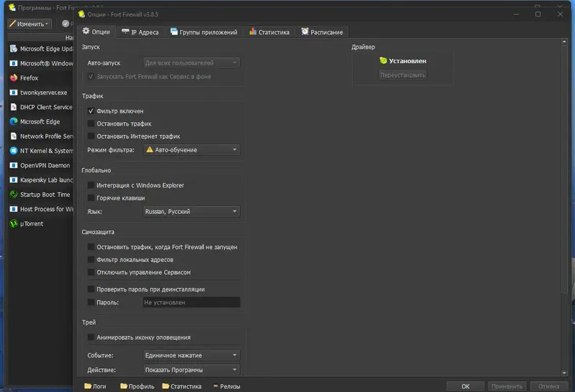The width and height of the screenshot is (575, 392).
Task: Enable the Пароль checkbox
Action: click(x=91, y=302)
